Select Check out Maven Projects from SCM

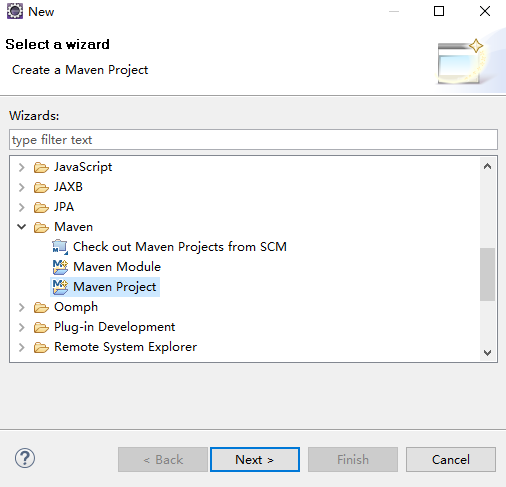(x=180, y=247)
